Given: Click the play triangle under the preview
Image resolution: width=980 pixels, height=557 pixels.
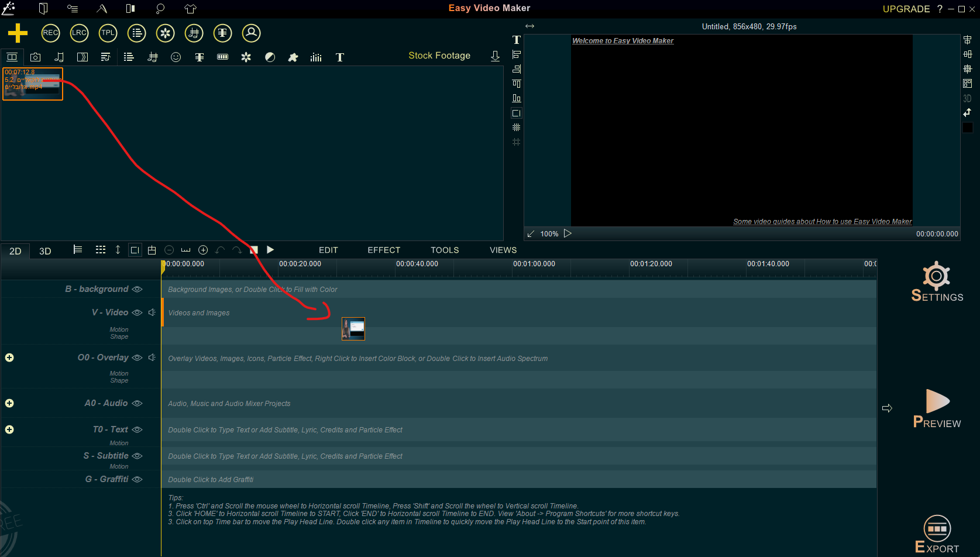Looking at the screenshot, I should pyautogui.click(x=568, y=233).
